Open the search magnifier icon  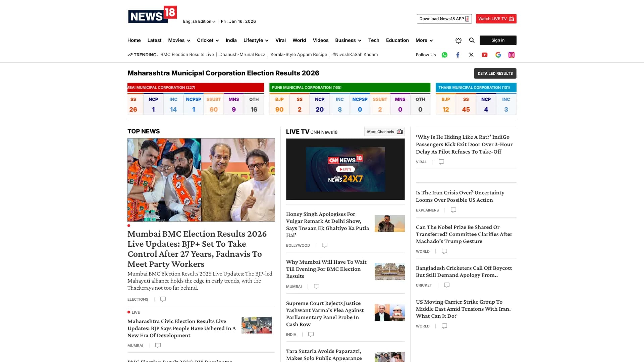pos(472,40)
